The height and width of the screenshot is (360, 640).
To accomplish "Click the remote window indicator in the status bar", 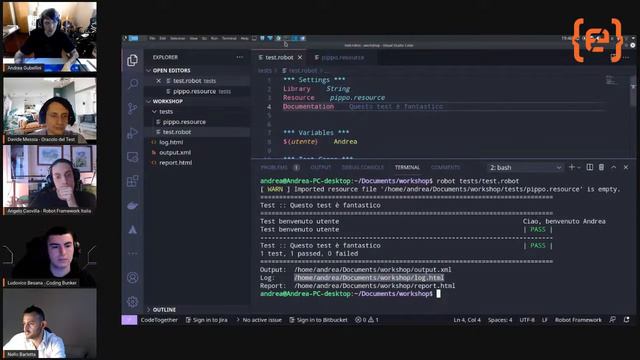I will (129, 320).
